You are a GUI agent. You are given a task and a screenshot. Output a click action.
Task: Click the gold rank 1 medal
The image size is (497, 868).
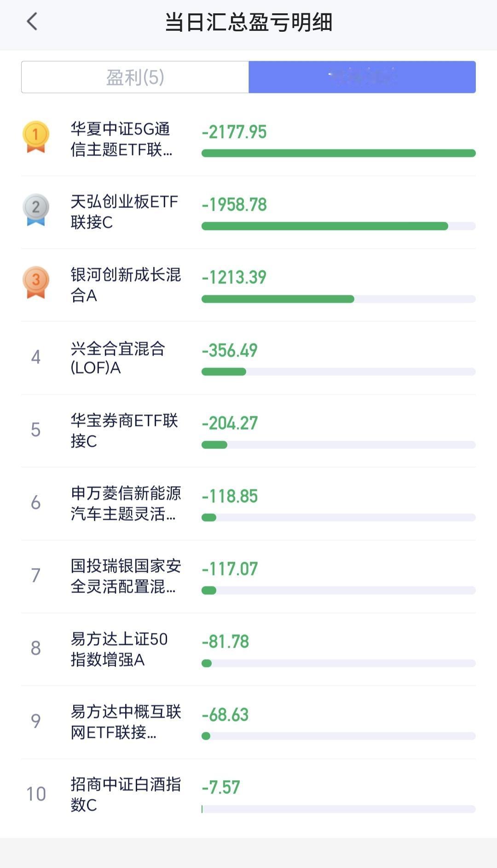pos(36,137)
